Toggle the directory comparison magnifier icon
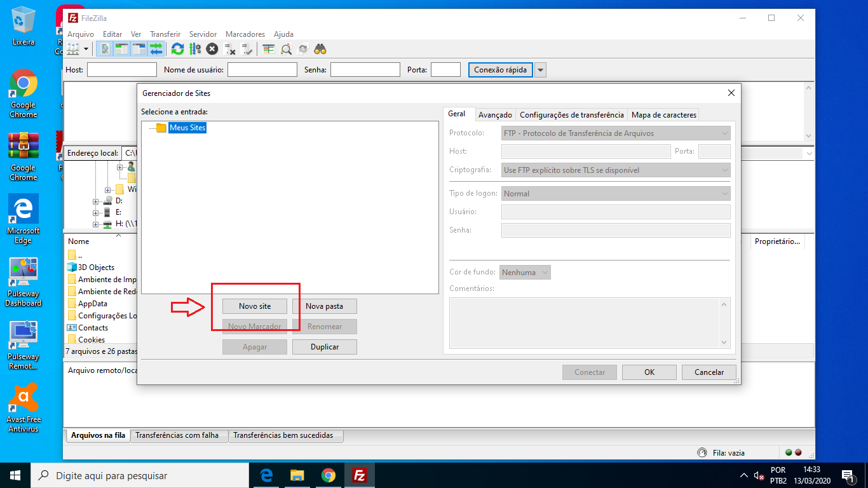Image resolution: width=868 pixels, height=488 pixels. tap(287, 49)
